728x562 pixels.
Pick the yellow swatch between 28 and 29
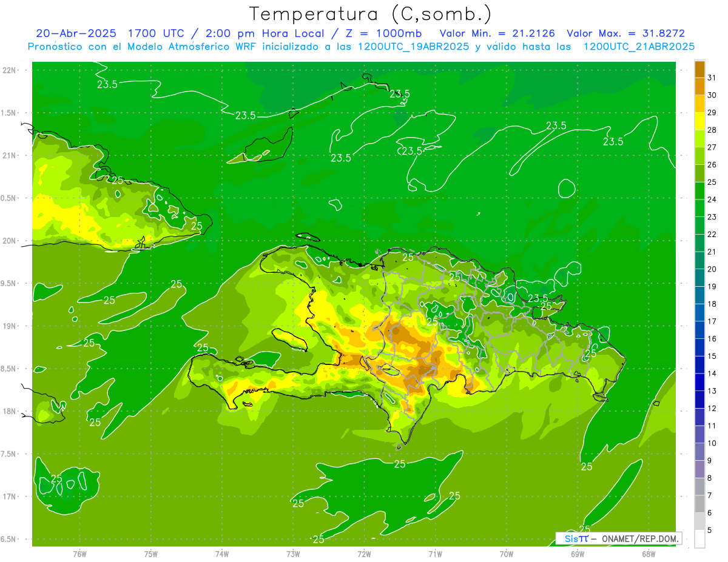pyautogui.click(x=699, y=121)
